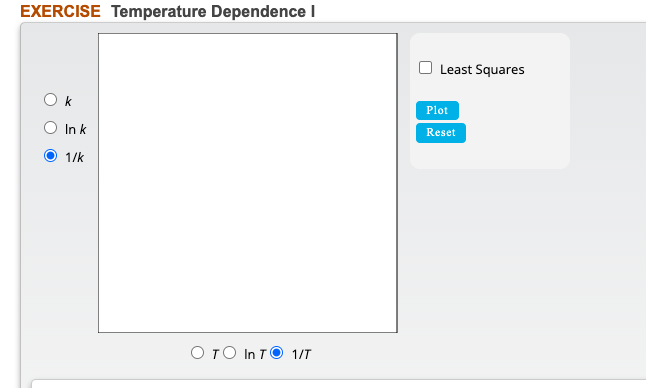
Task: Choose T for the x-axis
Action: coord(197,353)
